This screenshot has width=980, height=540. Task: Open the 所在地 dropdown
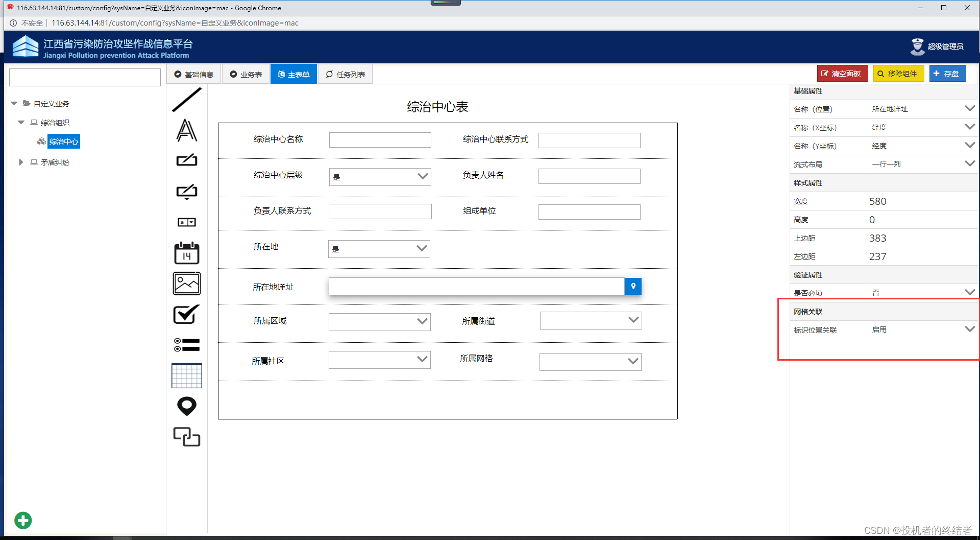[379, 249]
